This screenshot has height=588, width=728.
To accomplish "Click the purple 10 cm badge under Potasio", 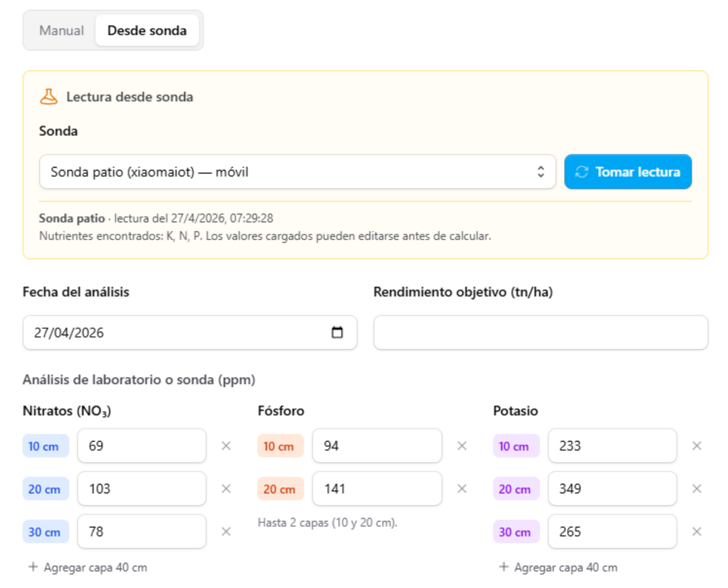I will point(516,446).
